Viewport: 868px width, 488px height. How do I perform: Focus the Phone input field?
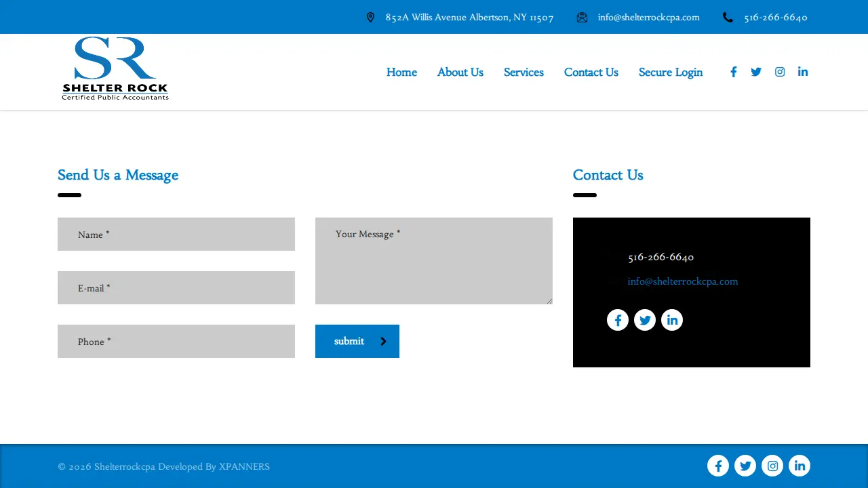(x=176, y=342)
